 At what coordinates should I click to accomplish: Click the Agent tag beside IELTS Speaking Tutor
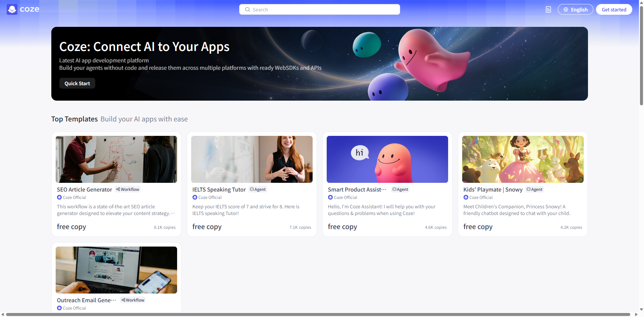(x=258, y=190)
